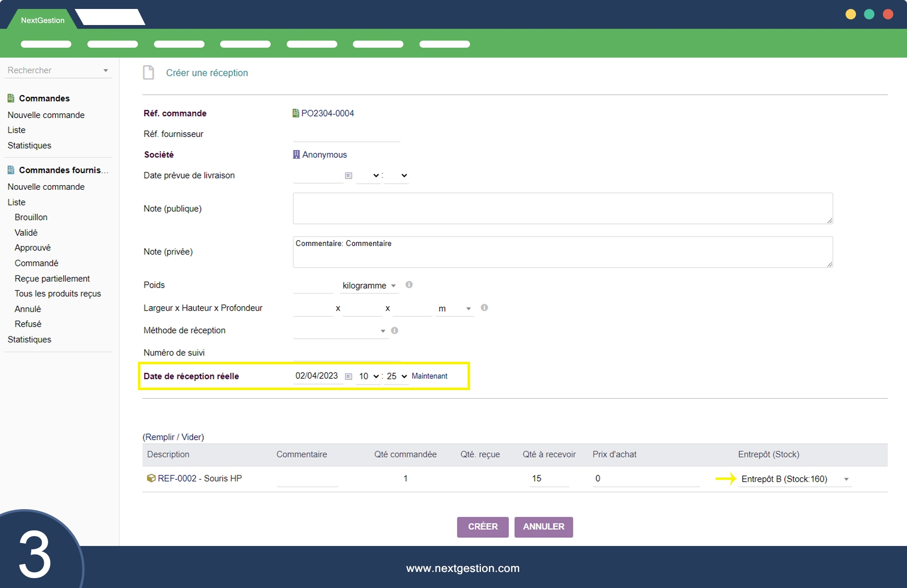Click the Qté à recevoir field showing 15

548,478
